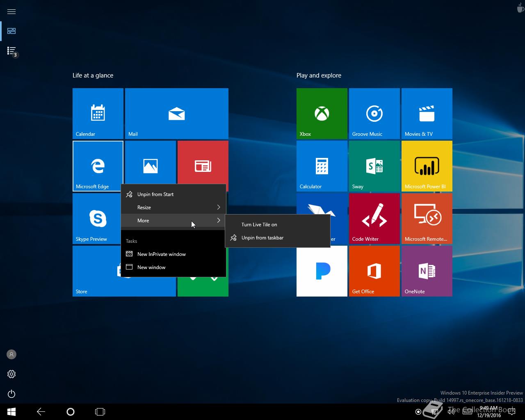
Task: Choose New InPrivate window
Action: pyautogui.click(x=173, y=254)
